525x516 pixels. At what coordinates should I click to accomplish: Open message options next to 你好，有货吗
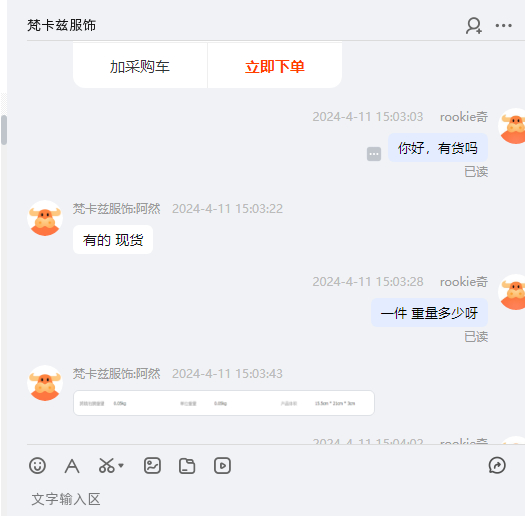[x=374, y=154]
